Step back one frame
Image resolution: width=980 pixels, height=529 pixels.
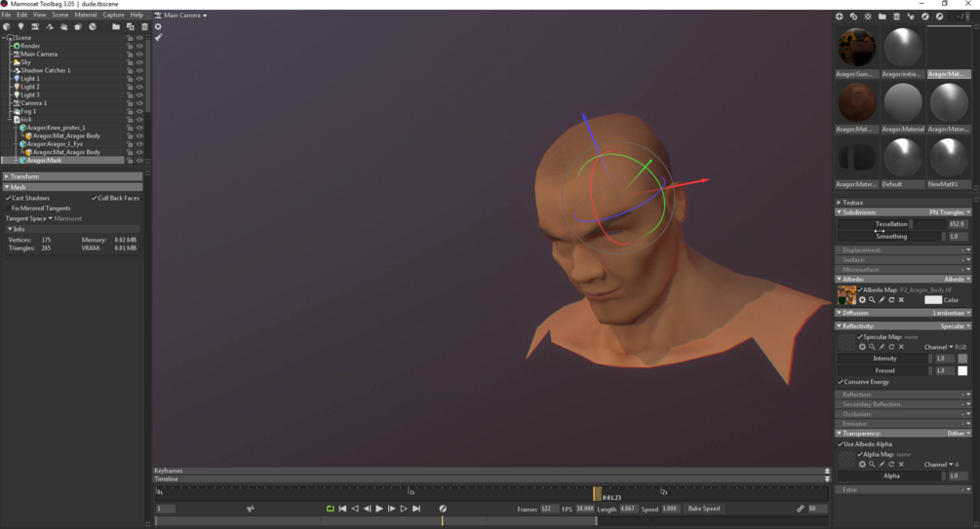click(x=367, y=509)
